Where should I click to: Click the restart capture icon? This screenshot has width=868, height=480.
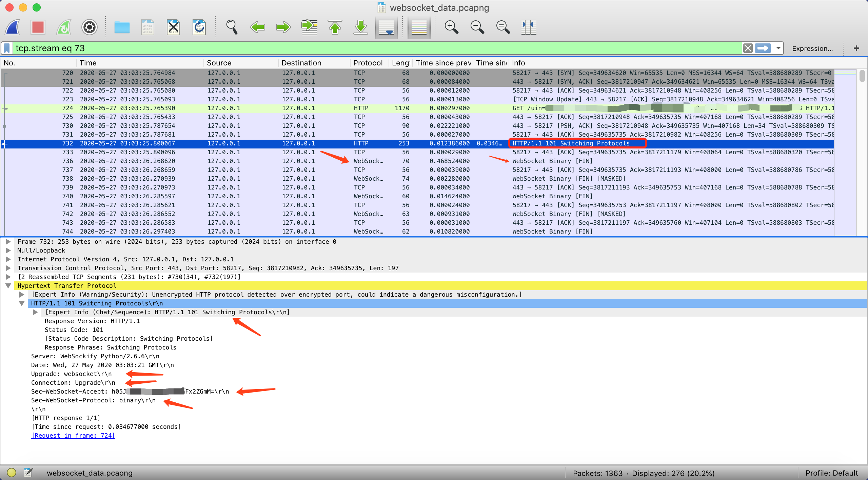(64, 27)
